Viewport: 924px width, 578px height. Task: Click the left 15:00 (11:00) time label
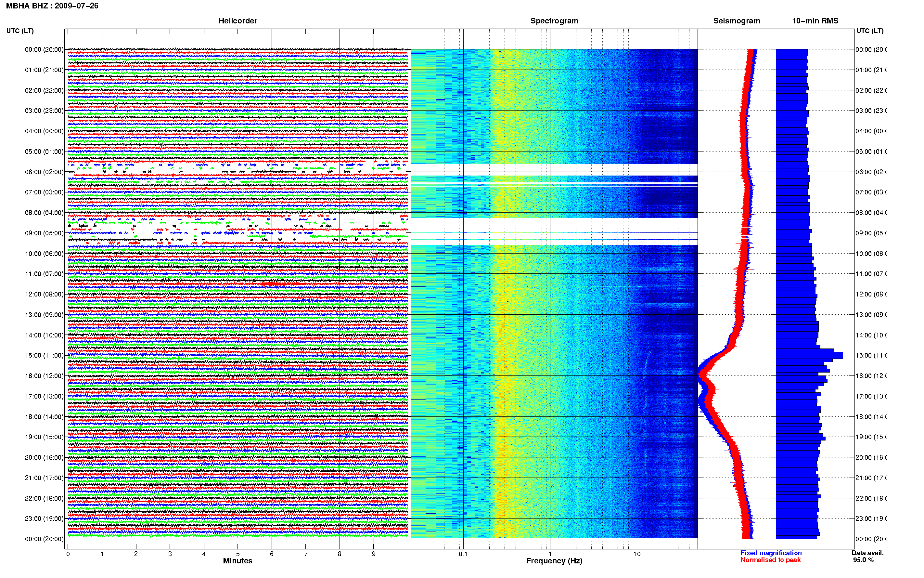pos(44,356)
